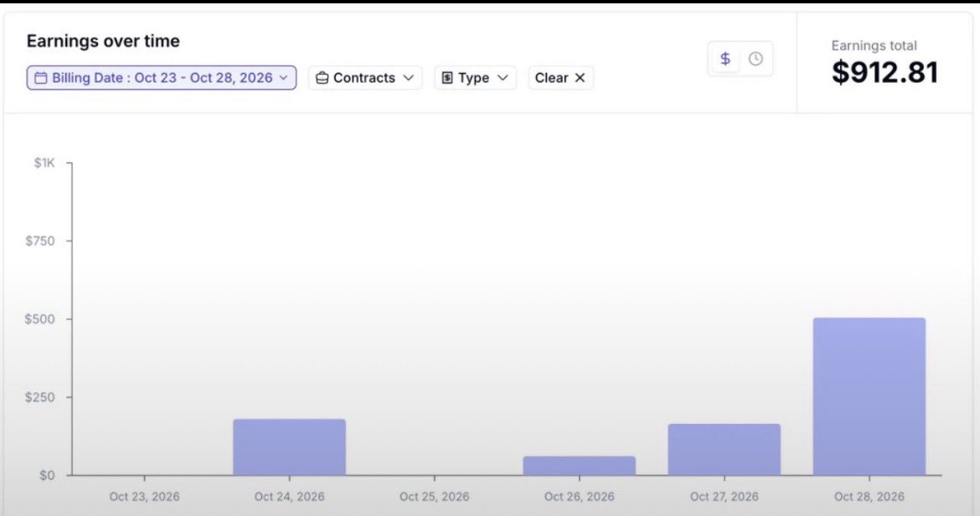
Task: Click the $500 y-axis label
Action: (x=40, y=319)
